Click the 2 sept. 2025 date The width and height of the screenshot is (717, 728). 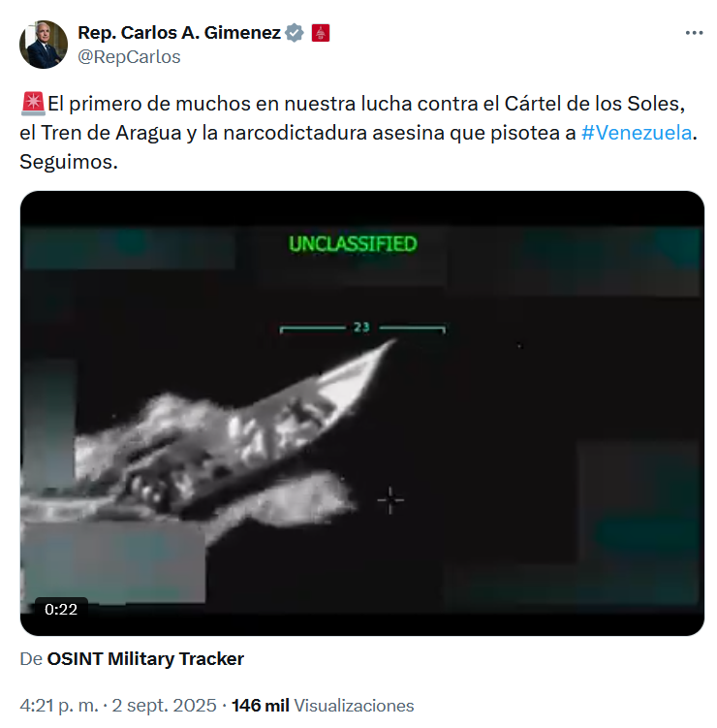pos(164,706)
